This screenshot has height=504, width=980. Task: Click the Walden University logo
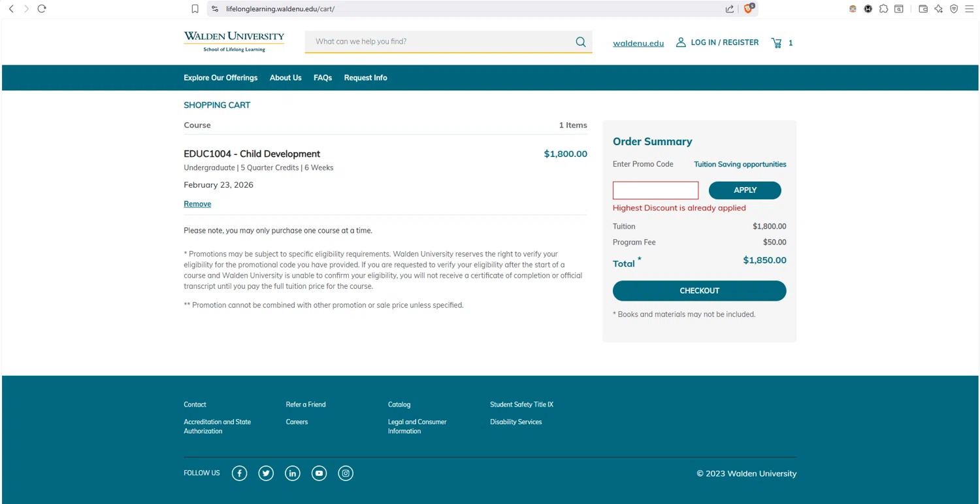click(x=234, y=41)
